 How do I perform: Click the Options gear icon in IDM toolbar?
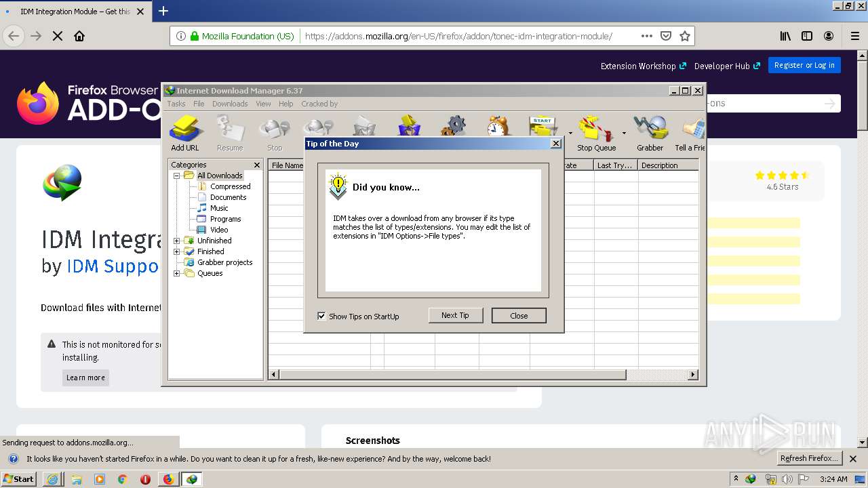[454, 126]
